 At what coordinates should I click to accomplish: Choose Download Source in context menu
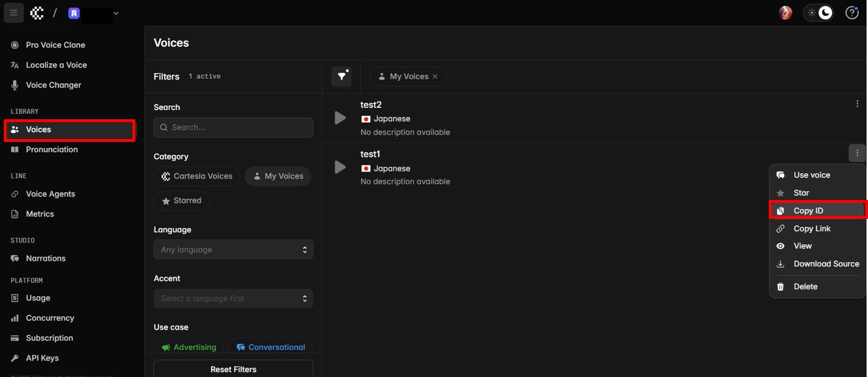pyautogui.click(x=826, y=264)
